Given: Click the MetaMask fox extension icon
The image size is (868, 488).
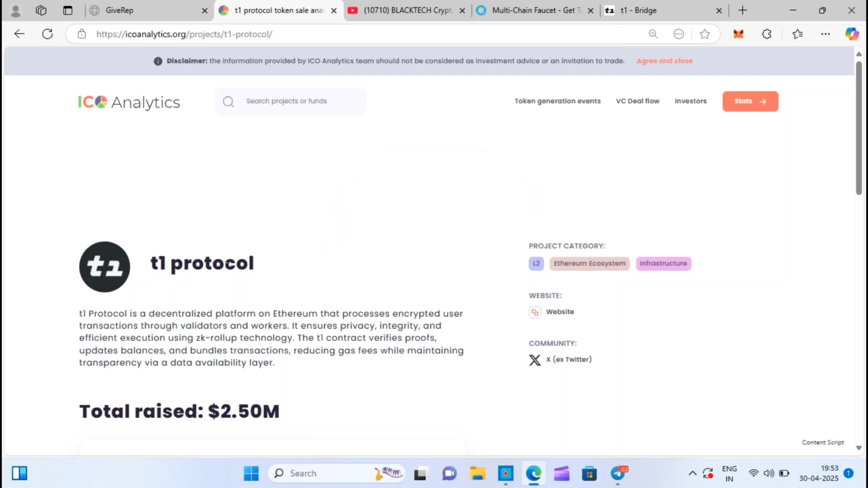Looking at the screenshot, I should pos(738,34).
